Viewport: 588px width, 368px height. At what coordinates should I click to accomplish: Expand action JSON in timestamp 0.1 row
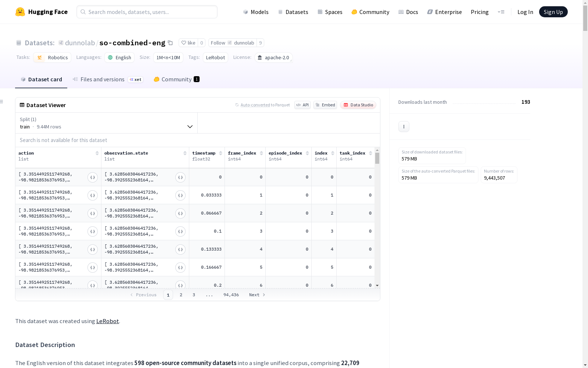93,231
